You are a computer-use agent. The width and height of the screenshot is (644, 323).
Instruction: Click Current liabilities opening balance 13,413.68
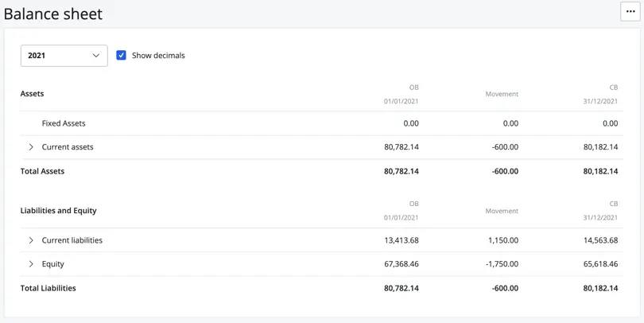coord(402,240)
